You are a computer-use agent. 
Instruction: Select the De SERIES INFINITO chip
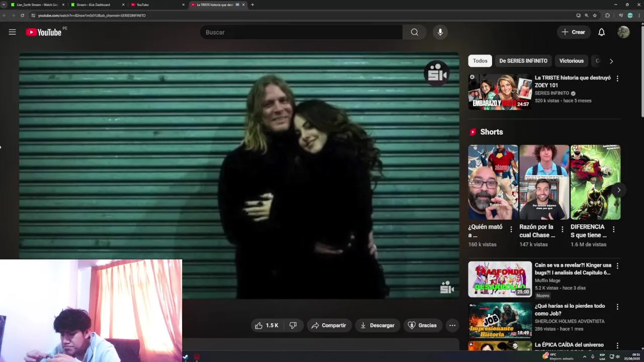tap(523, 61)
